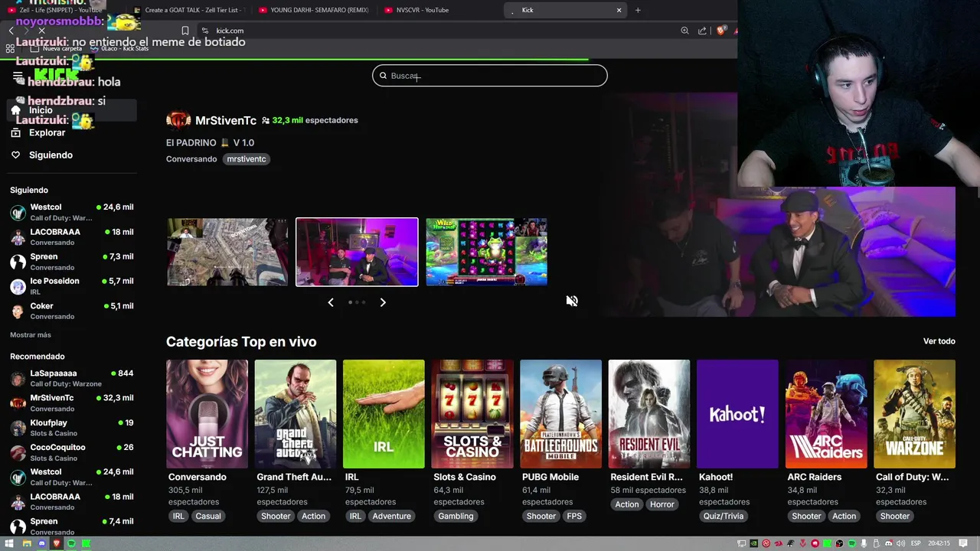
Task: Open Spreen in the Siguiendo list
Action: (71, 261)
